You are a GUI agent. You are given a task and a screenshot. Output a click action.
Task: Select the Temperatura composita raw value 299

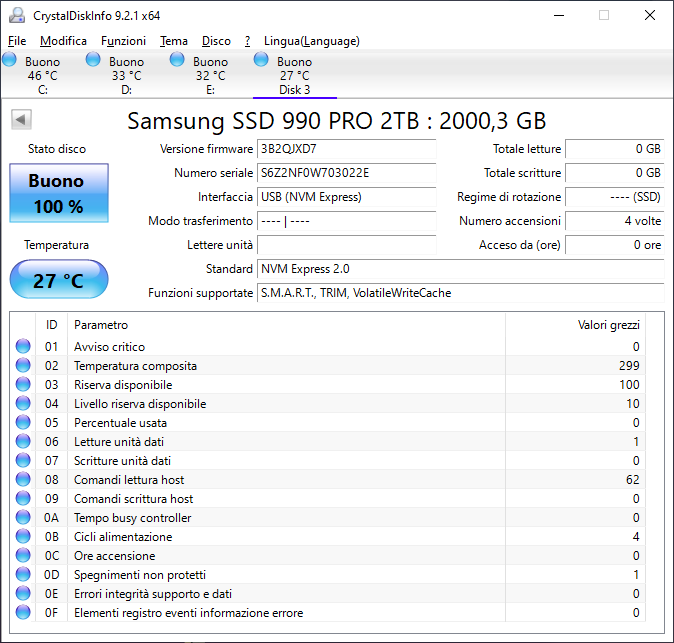[629, 366]
